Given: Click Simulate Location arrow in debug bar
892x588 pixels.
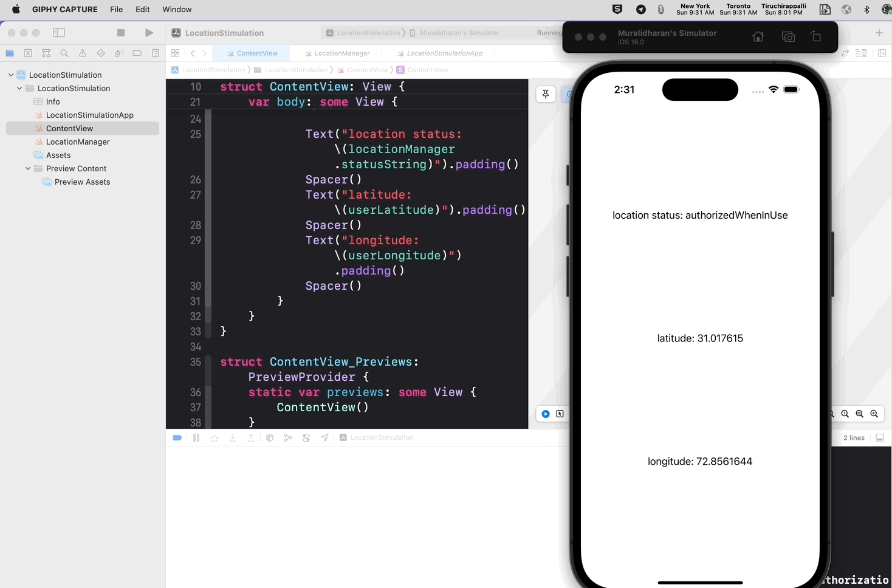Looking at the screenshot, I should (x=324, y=437).
